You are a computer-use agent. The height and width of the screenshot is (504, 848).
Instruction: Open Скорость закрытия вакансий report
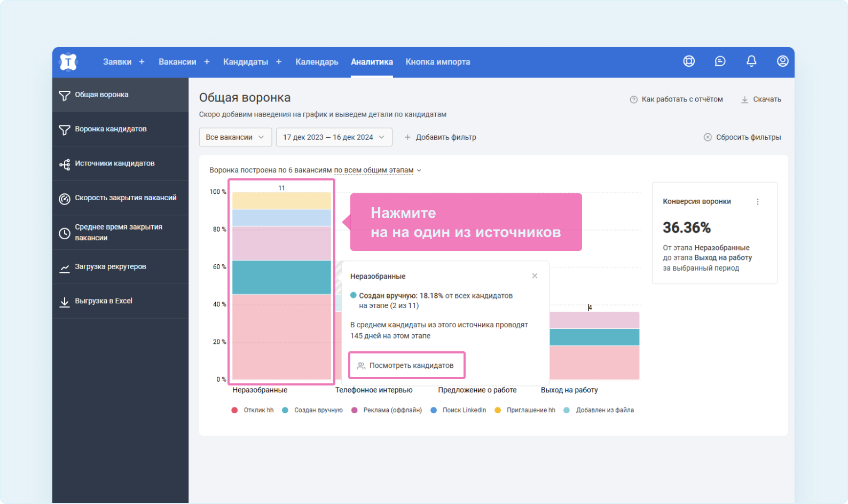(x=120, y=198)
